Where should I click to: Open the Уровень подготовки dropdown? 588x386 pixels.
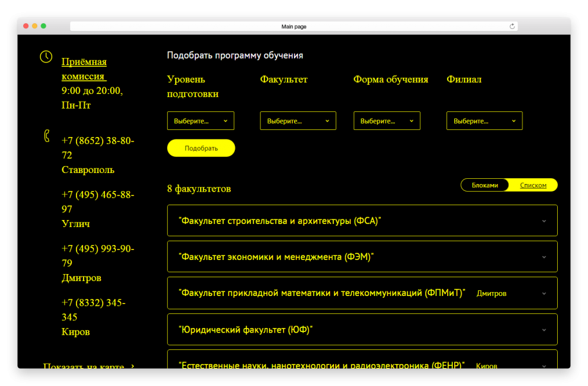(x=201, y=121)
